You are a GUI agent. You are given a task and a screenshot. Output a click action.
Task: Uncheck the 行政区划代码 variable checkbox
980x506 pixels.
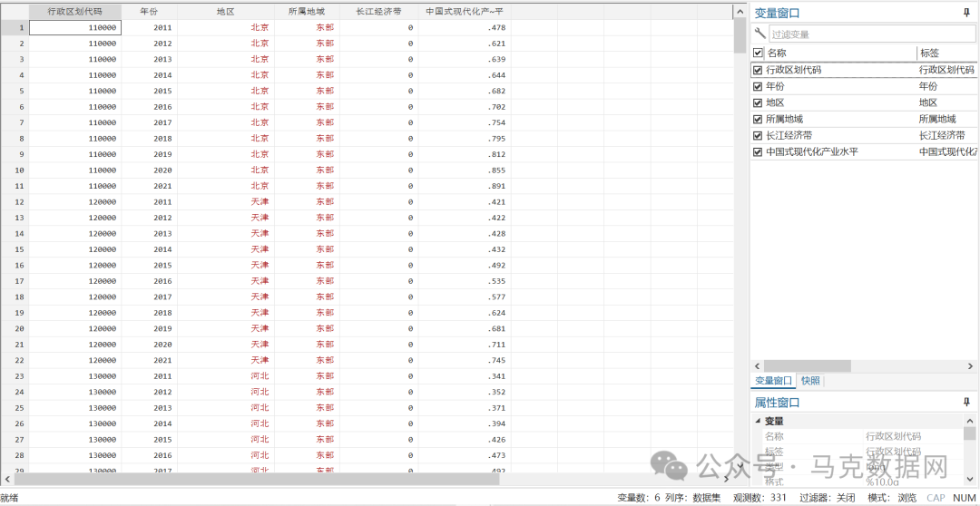coord(758,70)
